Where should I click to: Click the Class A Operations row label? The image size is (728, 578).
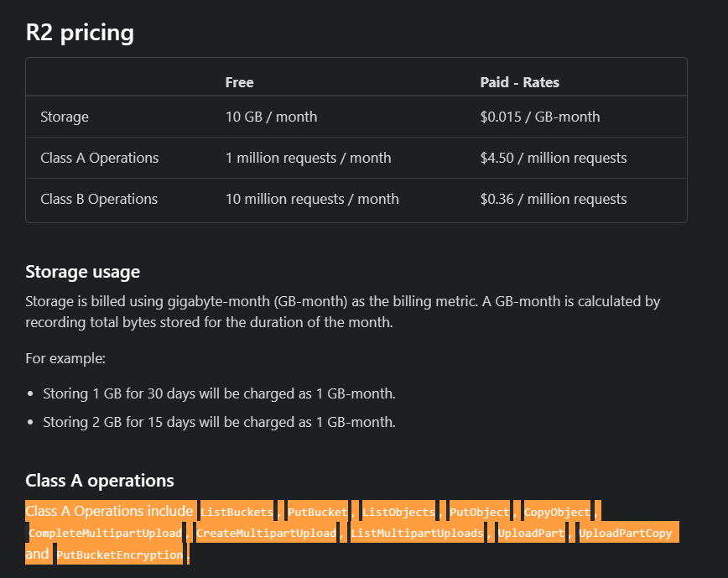click(99, 158)
